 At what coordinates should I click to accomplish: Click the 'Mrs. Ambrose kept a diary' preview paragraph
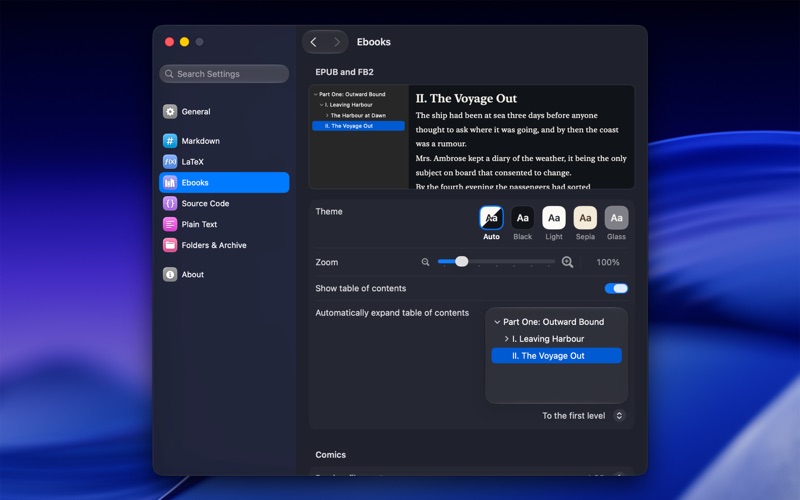(x=521, y=165)
